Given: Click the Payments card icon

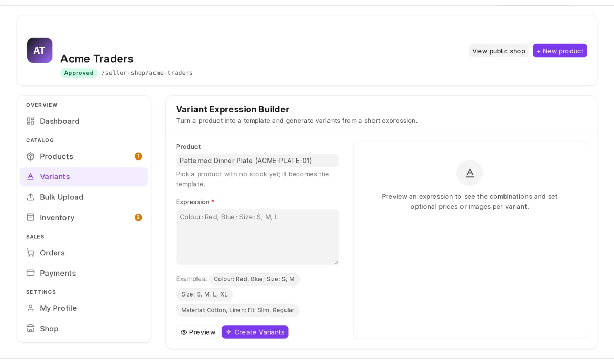Looking at the screenshot, I should [31, 273].
